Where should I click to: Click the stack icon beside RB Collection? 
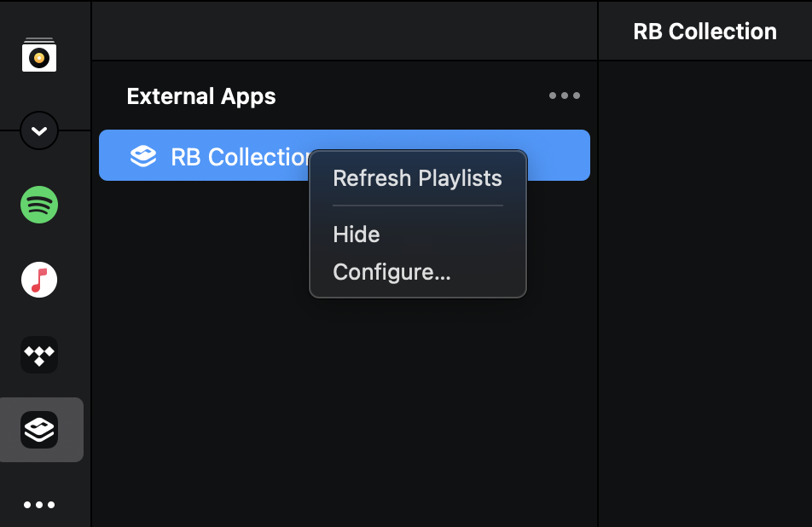coord(143,156)
